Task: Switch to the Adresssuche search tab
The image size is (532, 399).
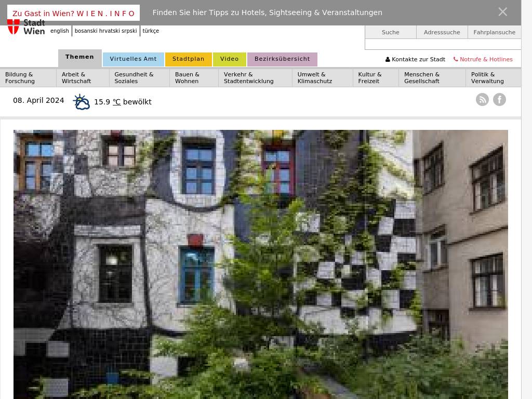Action: coord(442,32)
